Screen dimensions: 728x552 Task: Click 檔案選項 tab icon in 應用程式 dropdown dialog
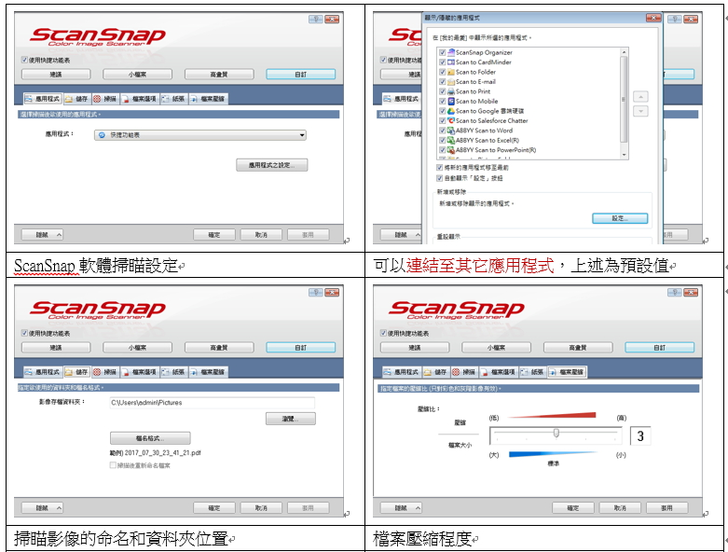125,99
